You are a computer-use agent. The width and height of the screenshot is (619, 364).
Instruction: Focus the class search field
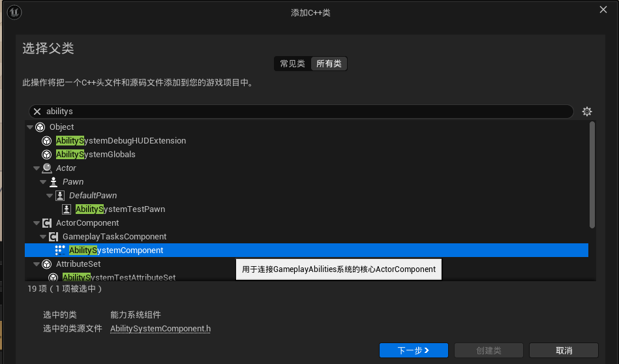click(301, 112)
